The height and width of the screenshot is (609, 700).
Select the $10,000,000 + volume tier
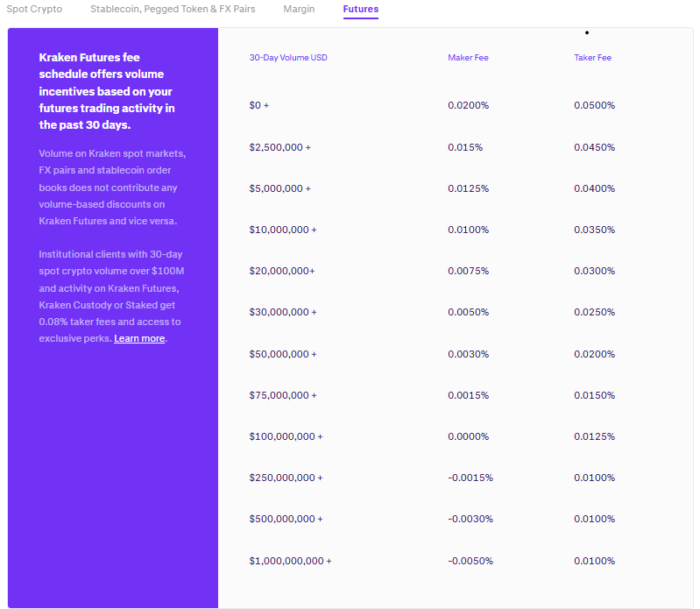tap(283, 230)
